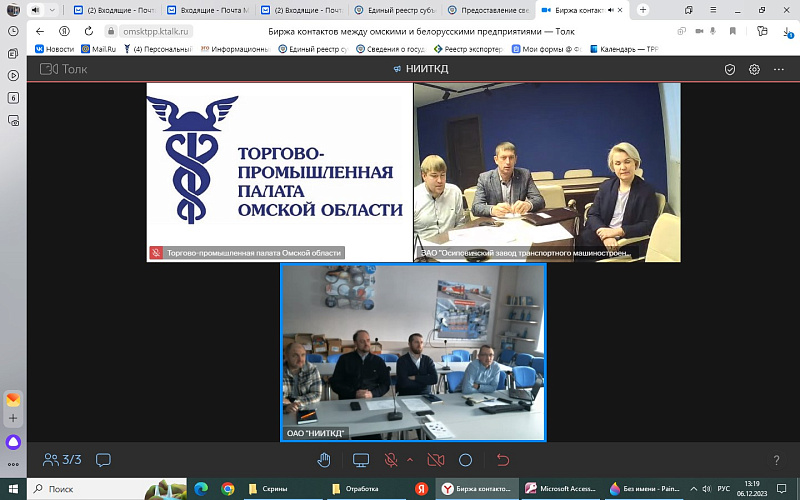This screenshot has width=800, height=500.
Task: Click the Yandex 'Я' home button near the address bar
Action: pyautogui.click(x=64, y=32)
